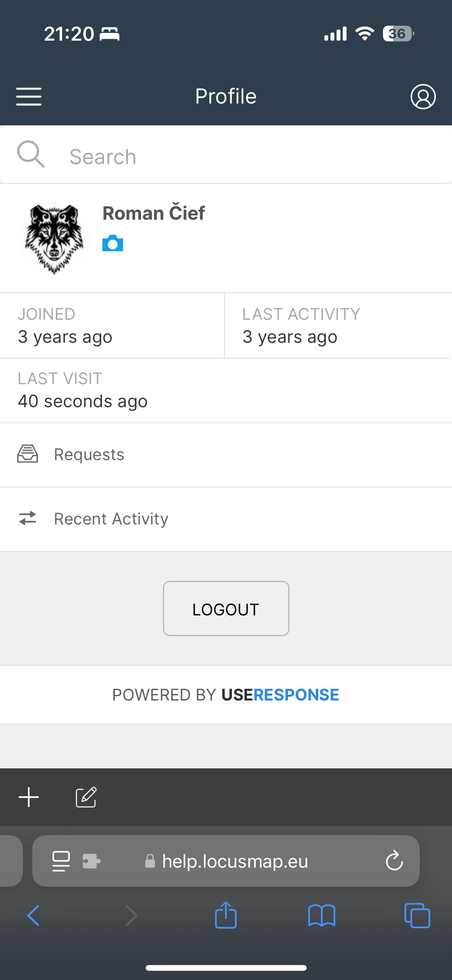Open the hamburger navigation menu
Screen dimensions: 452x980
(x=29, y=96)
